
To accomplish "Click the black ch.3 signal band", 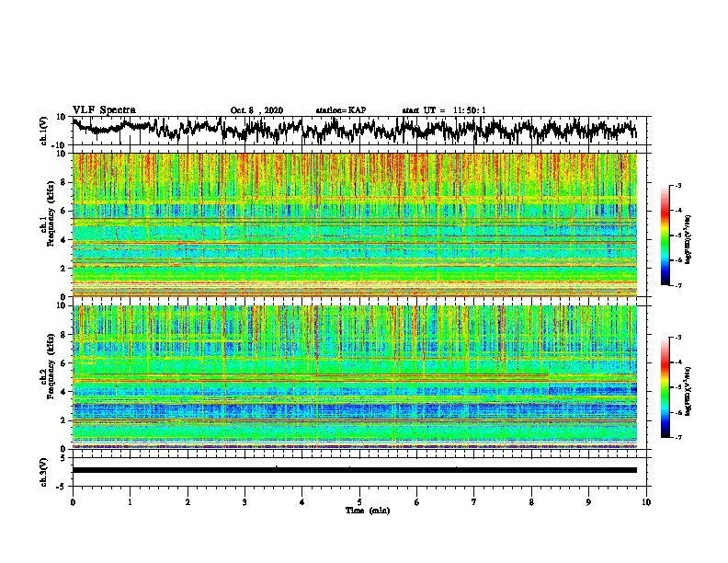I will (x=355, y=470).
